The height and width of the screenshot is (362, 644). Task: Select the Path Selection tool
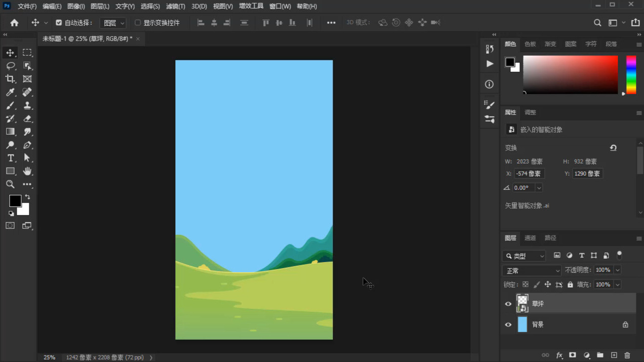27,158
